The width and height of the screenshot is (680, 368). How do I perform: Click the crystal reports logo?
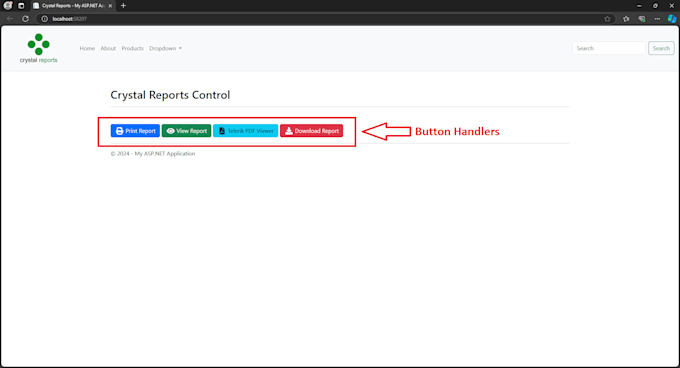click(x=39, y=49)
